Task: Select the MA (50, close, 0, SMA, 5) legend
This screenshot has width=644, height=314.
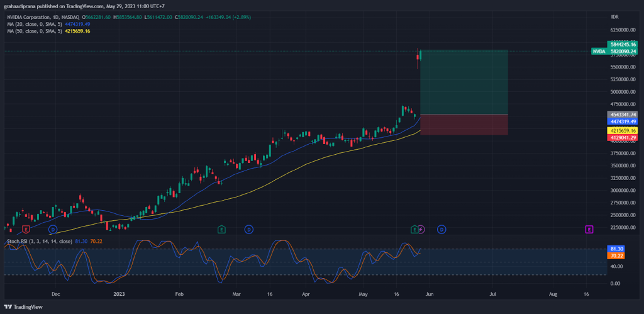Action: tap(35, 31)
